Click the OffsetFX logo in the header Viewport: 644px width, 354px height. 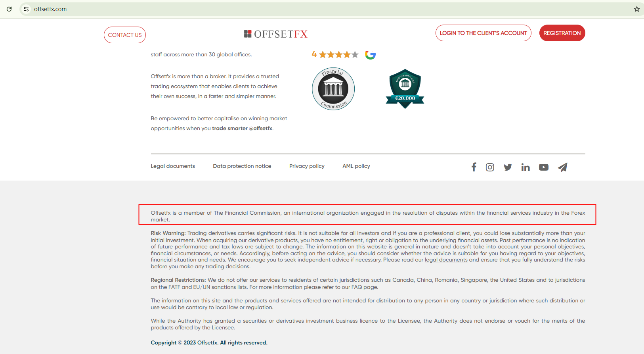[x=276, y=34]
